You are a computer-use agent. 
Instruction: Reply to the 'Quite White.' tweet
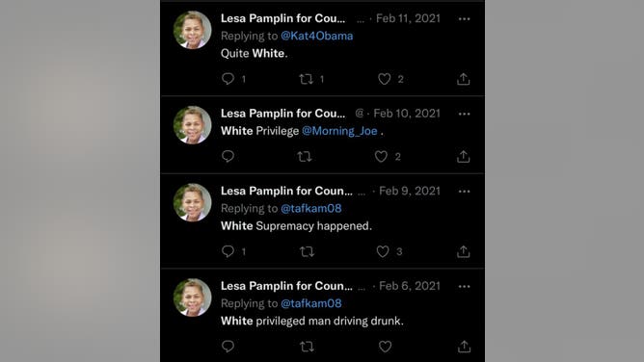[x=228, y=79]
